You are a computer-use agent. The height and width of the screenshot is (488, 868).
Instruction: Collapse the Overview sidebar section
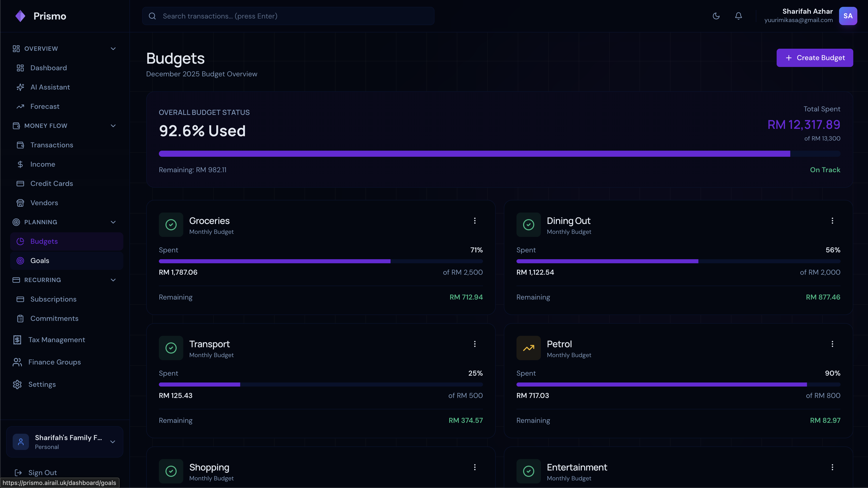click(113, 48)
